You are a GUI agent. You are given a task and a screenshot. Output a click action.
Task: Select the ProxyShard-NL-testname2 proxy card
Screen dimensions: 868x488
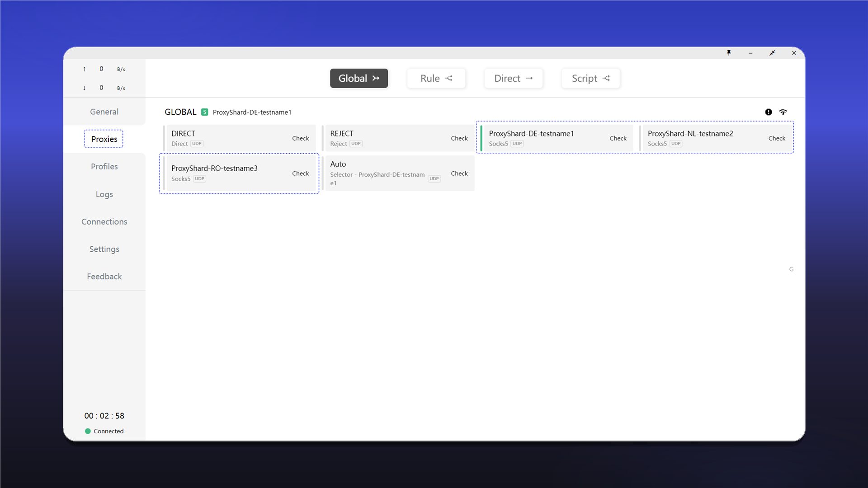tap(716, 138)
